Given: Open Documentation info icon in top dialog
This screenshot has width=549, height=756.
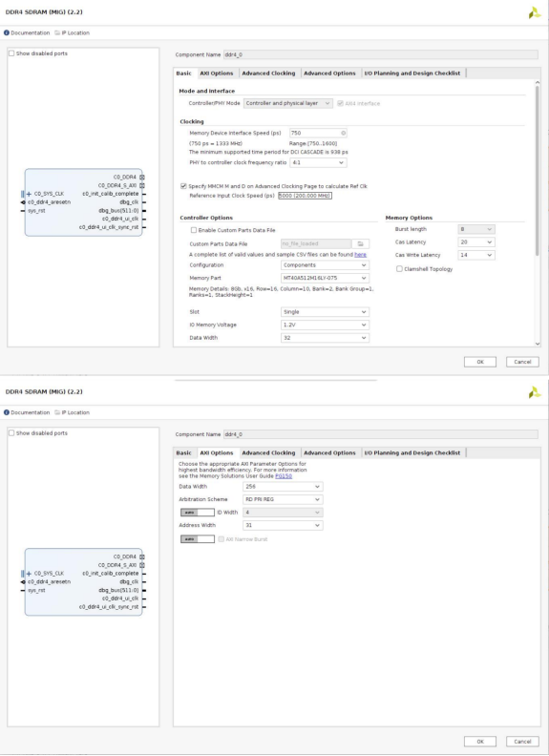Looking at the screenshot, I should coord(7,32).
